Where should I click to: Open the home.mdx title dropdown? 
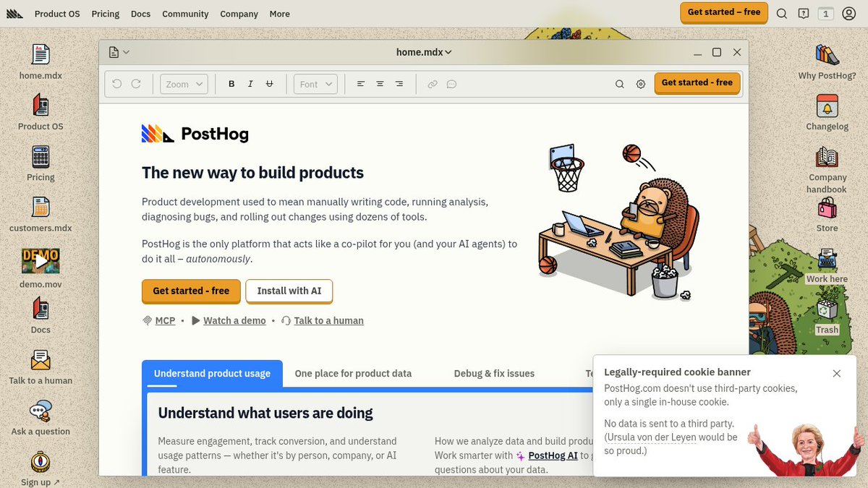click(x=424, y=52)
